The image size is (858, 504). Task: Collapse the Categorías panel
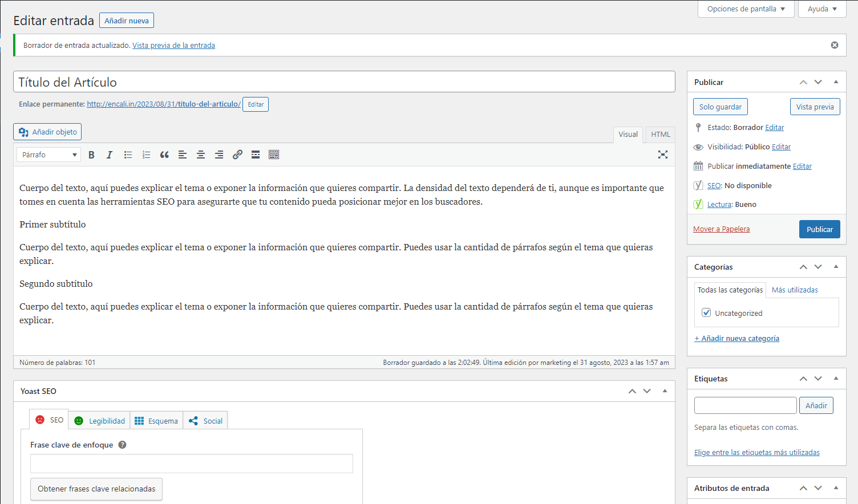836,267
